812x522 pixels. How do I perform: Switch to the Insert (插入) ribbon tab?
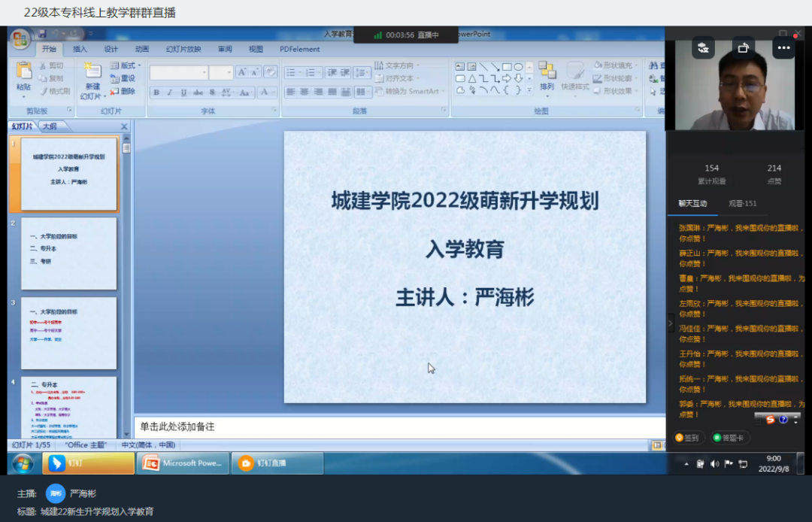click(80, 49)
